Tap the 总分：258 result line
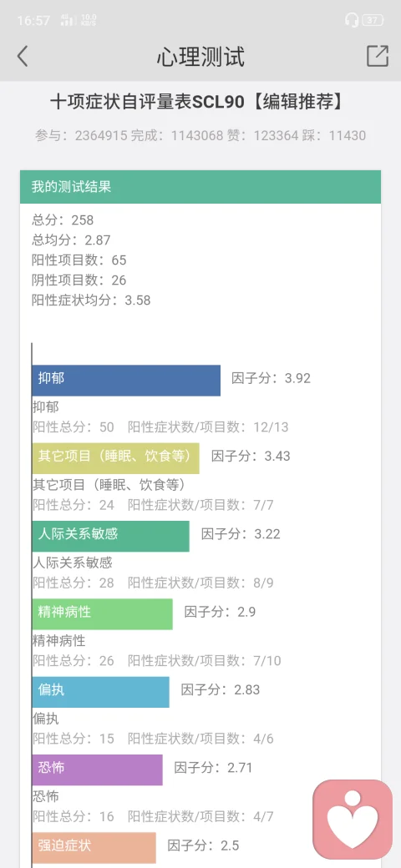The height and width of the screenshot is (868, 401). (x=63, y=220)
